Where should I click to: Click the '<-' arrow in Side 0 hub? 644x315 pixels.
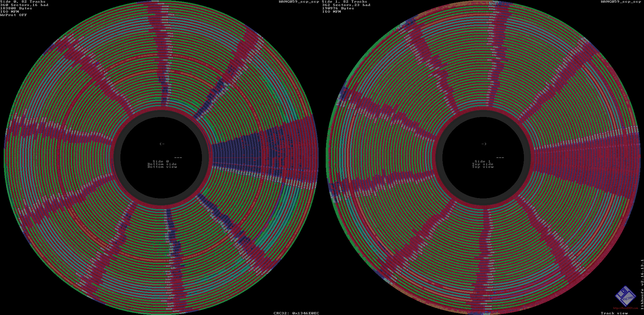(162, 144)
